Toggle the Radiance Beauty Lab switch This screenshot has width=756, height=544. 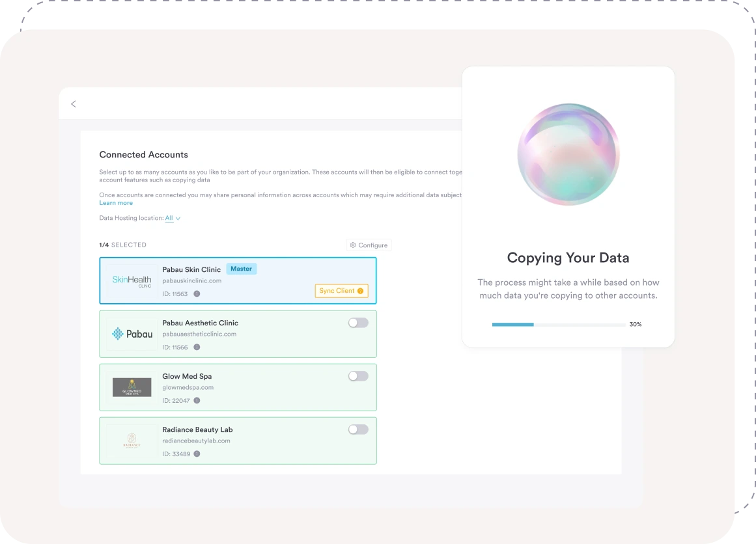pos(357,429)
